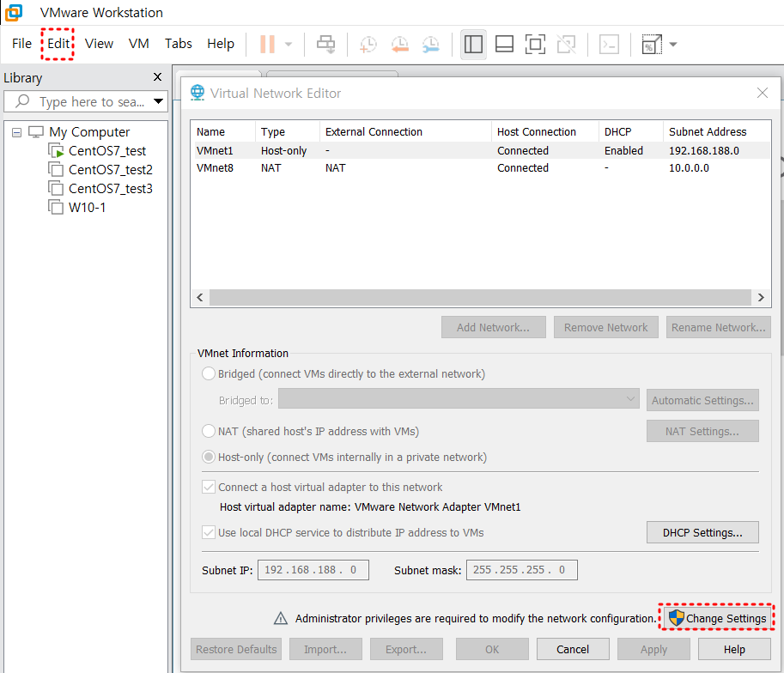The image size is (784, 673).
Task: Click the horizontal scrollbar track in network list
Action: (480, 298)
